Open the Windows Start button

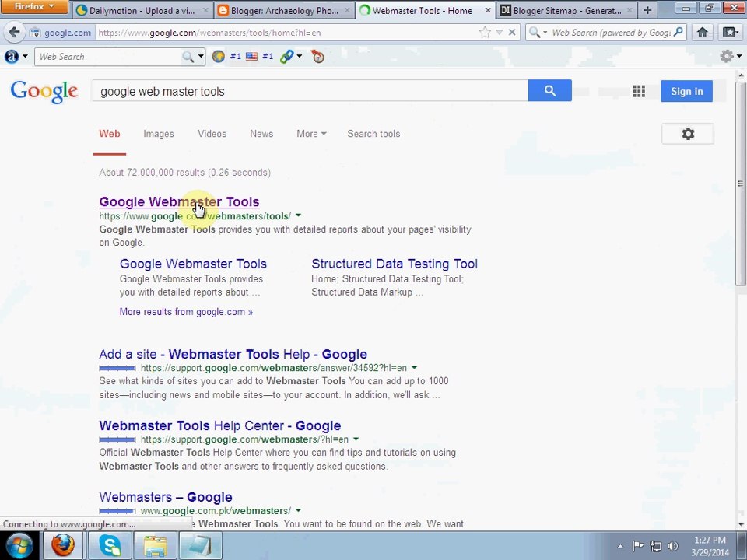point(19,546)
